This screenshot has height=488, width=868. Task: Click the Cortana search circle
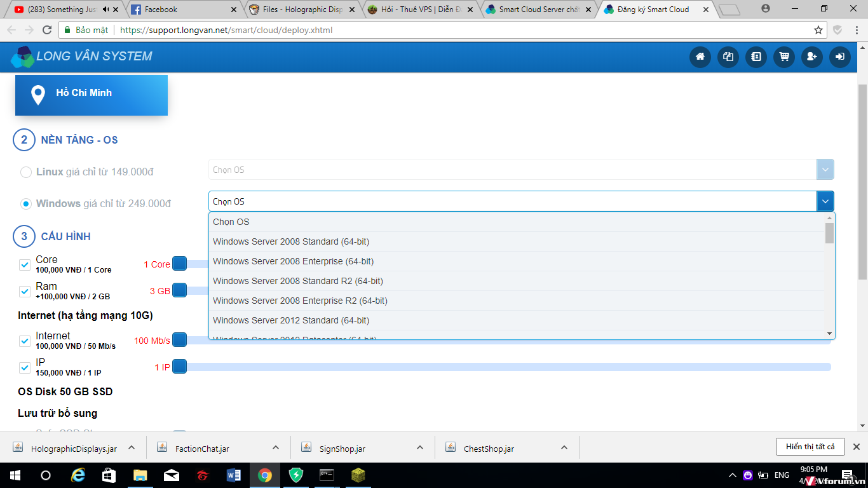[46, 475]
